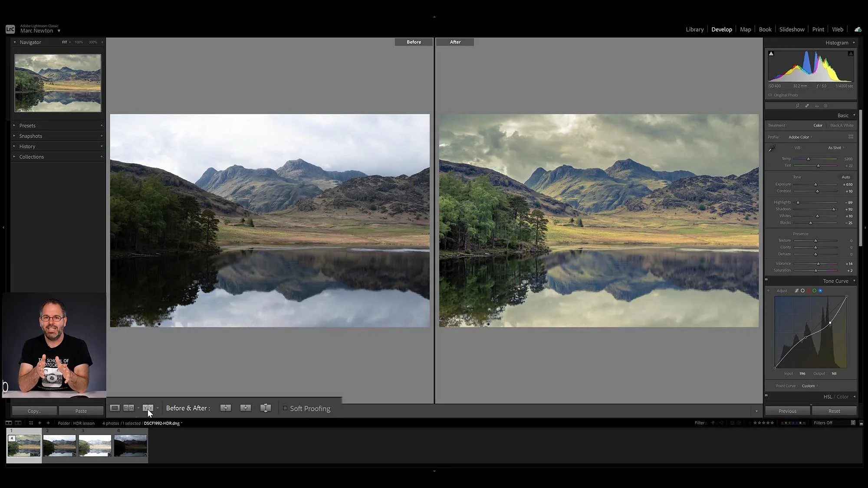Image resolution: width=868 pixels, height=488 pixels.
Task: Open the Masking tool
Action: click(x=826, y=106)
